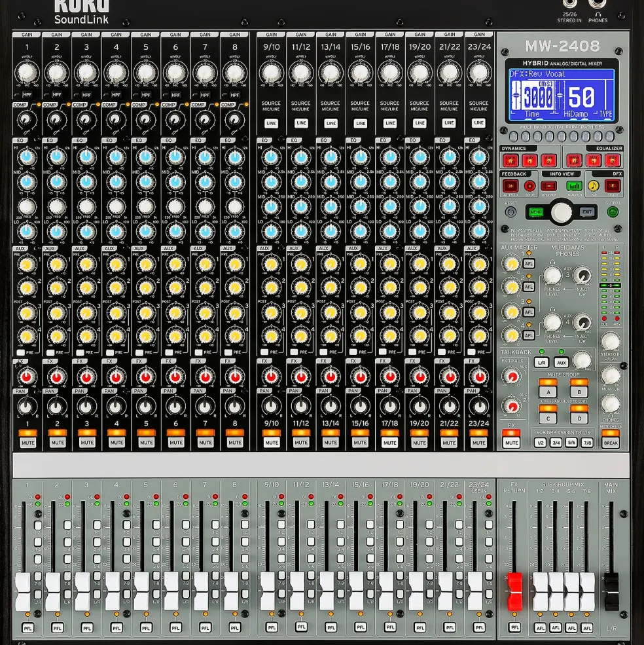Click the channel 2 fader cap
644x645 pixels.
52,591
